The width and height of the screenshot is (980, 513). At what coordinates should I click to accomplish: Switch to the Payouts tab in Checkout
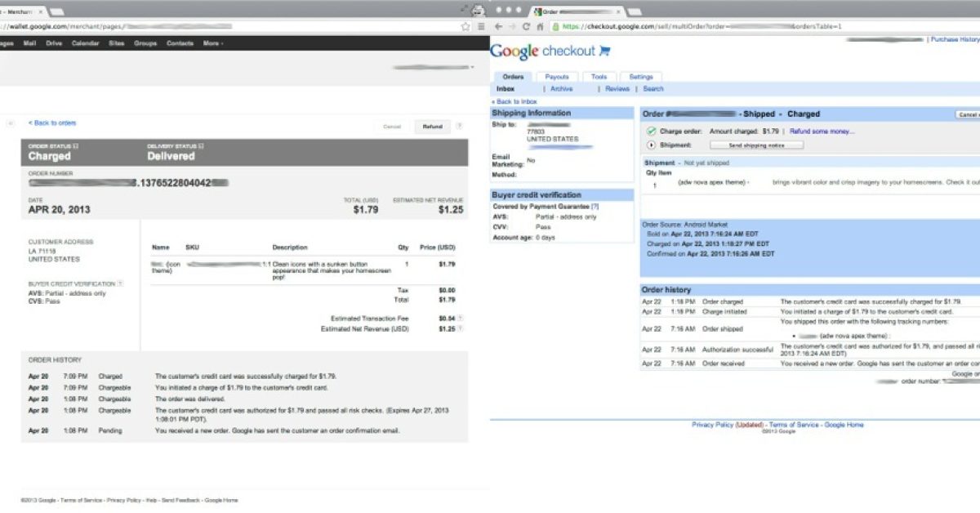pos(557,77)
